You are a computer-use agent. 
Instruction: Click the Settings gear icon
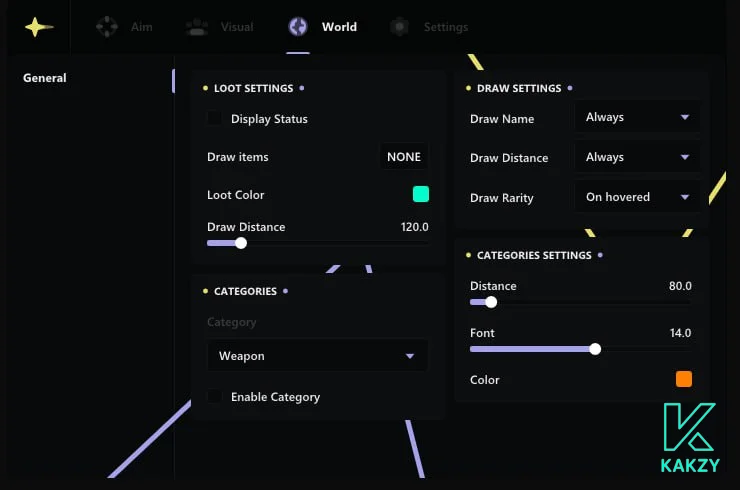click(x=400, y=27)
